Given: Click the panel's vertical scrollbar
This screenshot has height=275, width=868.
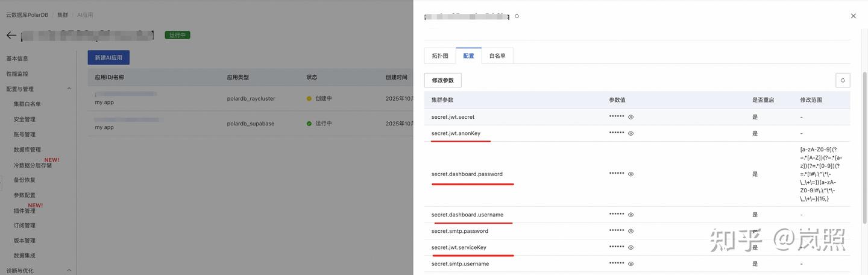Looking at the screenshot, I should pyautogui.click(x=864, y=148).
